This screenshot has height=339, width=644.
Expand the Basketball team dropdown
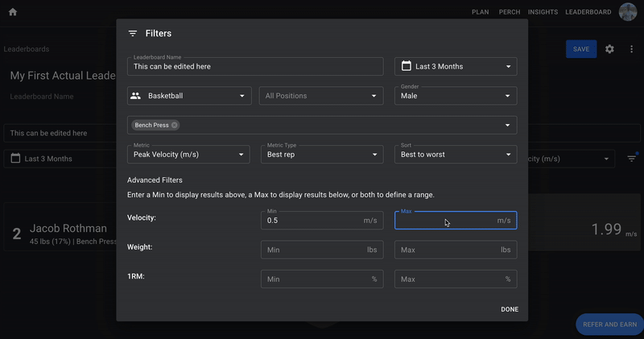point(242,96)
